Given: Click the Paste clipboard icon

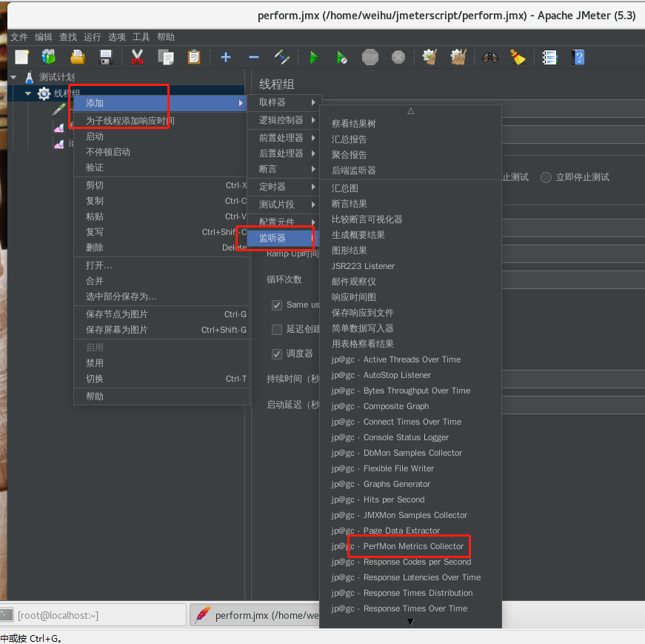Looking at the screenshot, I should (x=194, y=57).
